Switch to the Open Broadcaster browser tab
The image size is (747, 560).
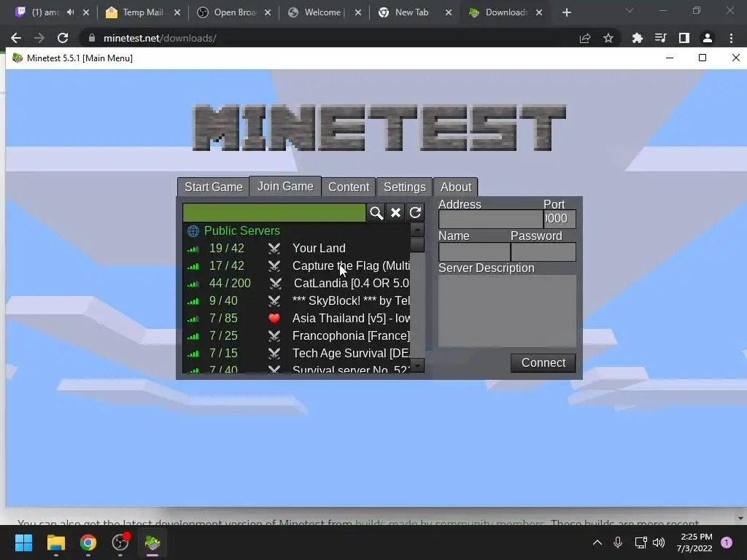coord(236,12)
